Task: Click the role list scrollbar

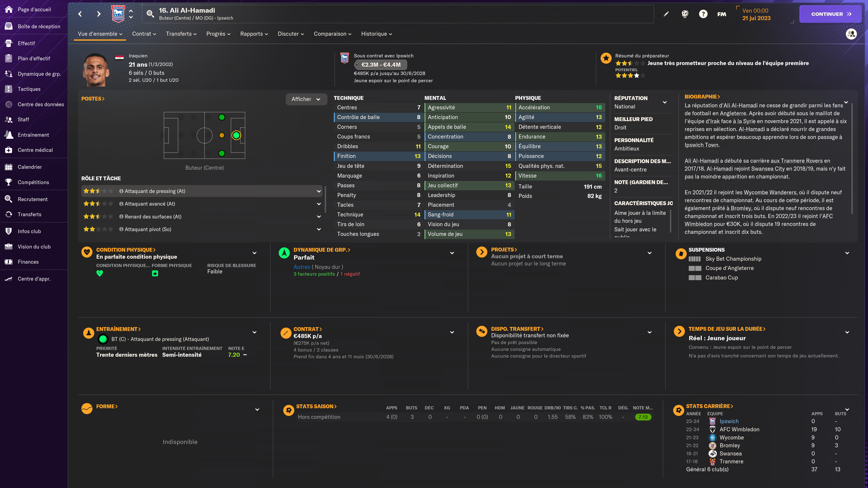Action: pyautogui.click(x=325, y=199)
